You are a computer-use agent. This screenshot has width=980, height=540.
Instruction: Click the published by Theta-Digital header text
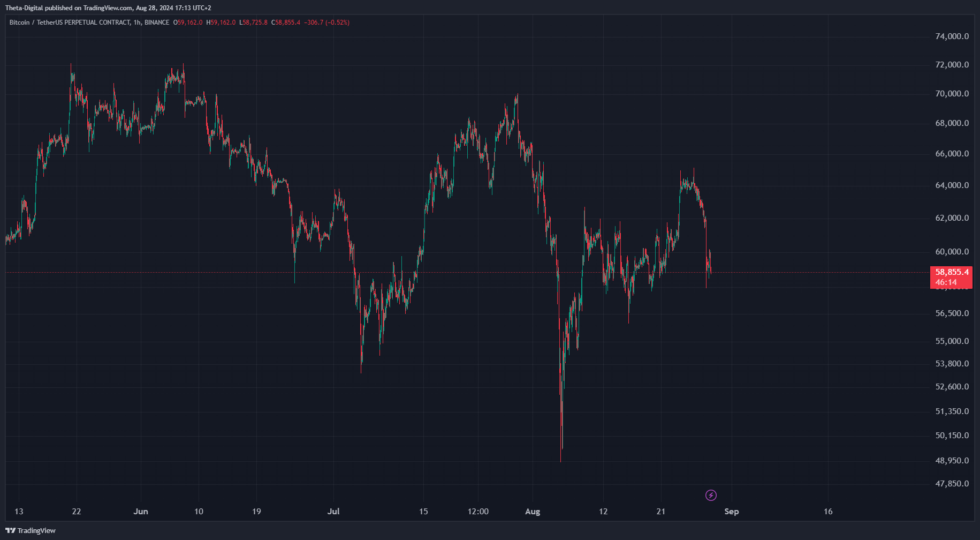[x=108, y=8]
